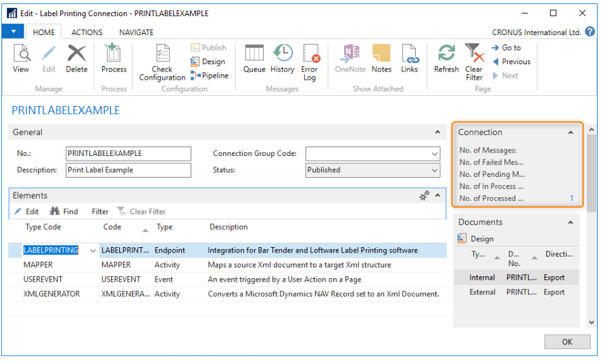Click the Endpoint type cell
The width and height of the screenshot is (601, 364).
170,251
